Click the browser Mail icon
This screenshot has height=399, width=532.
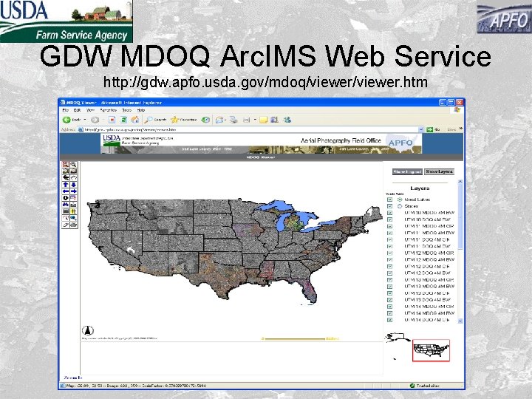click(x=220, y=120)
